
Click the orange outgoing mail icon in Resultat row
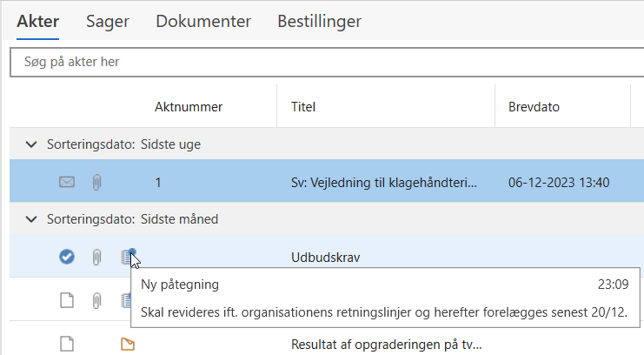(128, 343)
